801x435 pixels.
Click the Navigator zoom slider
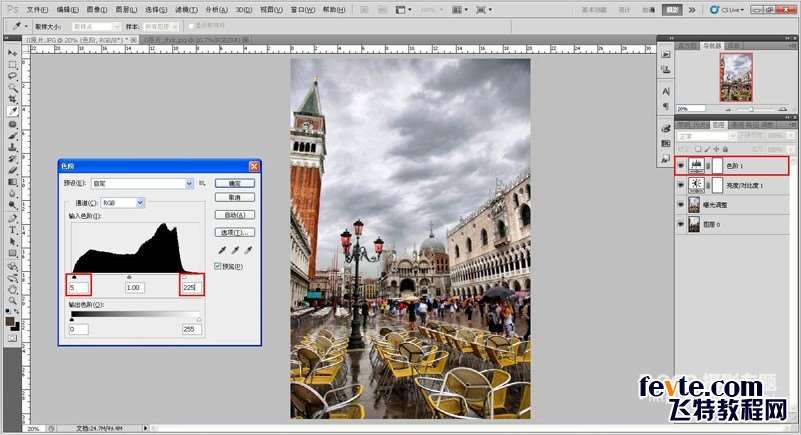(751, 109)
